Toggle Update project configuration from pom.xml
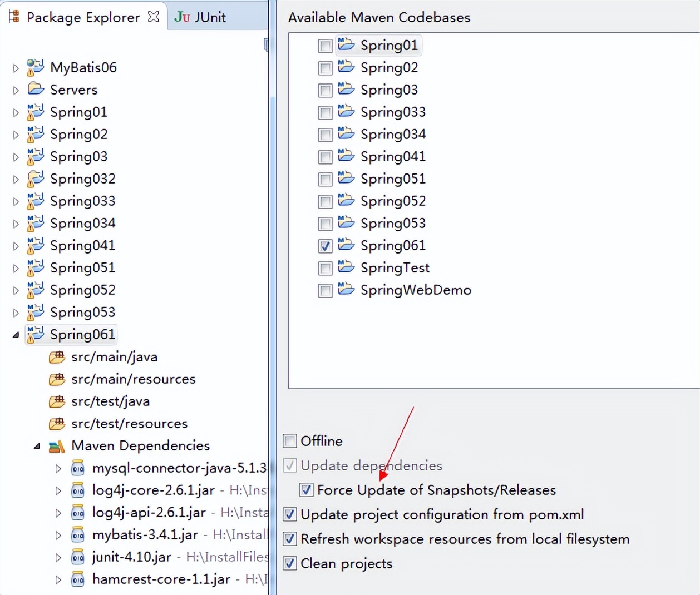 tap(290, 514)
